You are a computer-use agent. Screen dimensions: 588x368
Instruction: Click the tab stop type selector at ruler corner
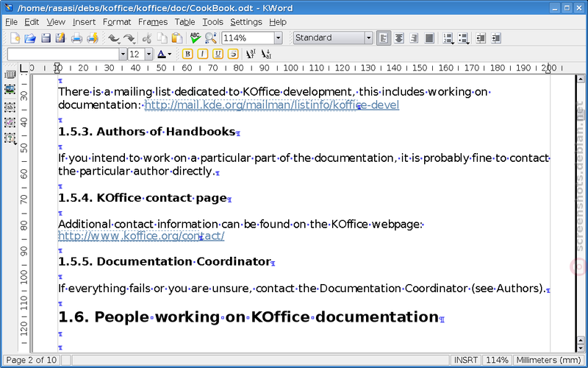tap(24, 68)
